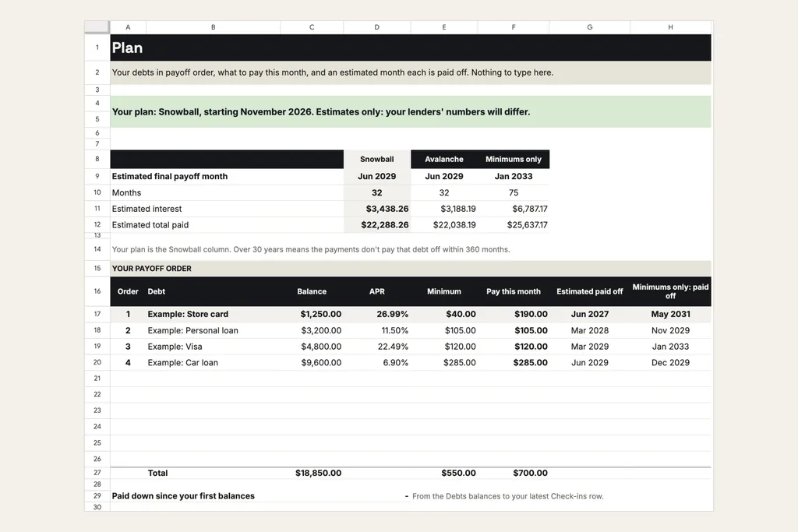
Task: Click 'Example: Car loan' debt name
Action: (182, 363)
